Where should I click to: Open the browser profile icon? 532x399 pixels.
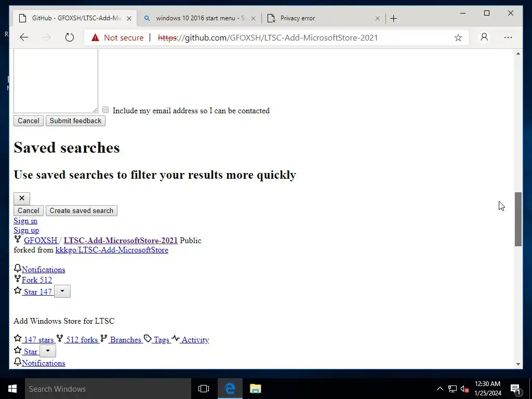point(484,37)
